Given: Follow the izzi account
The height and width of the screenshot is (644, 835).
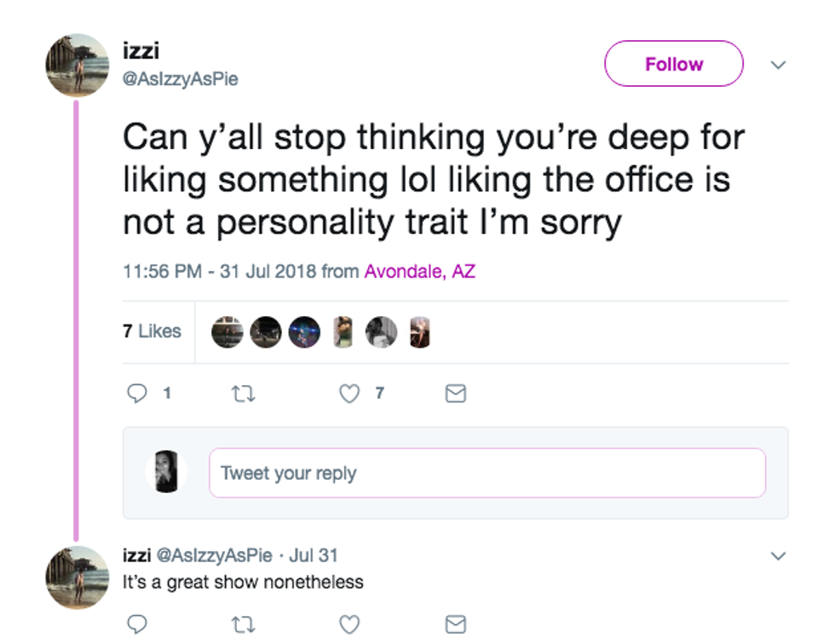Looking at the screenshot, I should point(673,64).
